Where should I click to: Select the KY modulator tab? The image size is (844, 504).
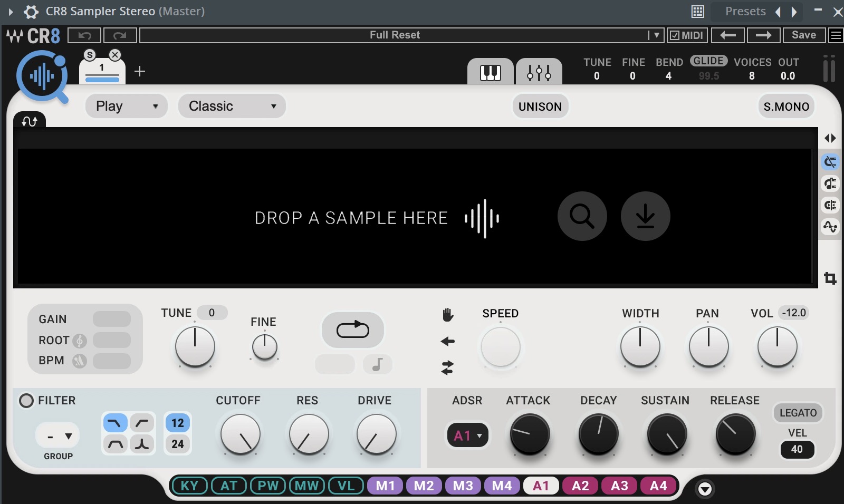click(189, 486)
